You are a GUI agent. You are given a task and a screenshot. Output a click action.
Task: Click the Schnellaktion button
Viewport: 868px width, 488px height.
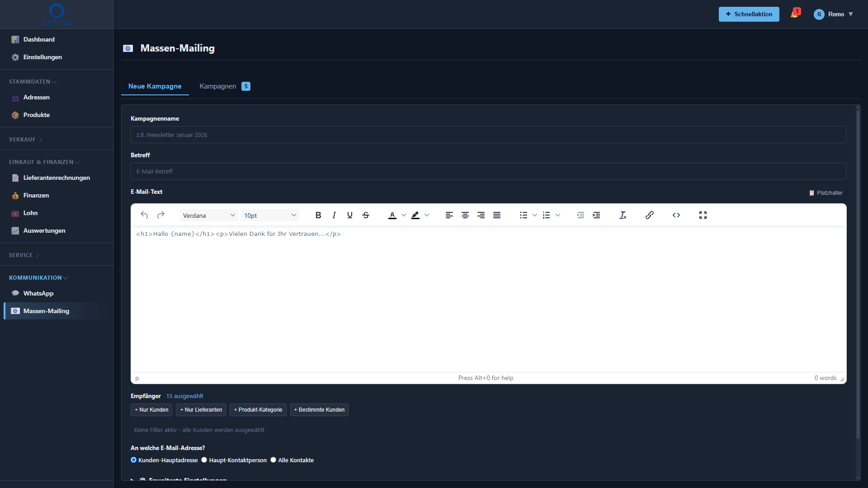(x=749, y=14)
